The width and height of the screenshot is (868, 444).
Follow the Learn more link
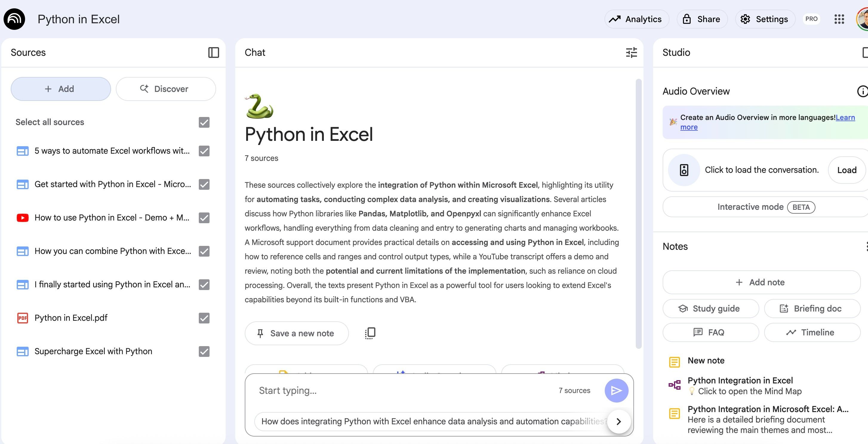[845, 118]
